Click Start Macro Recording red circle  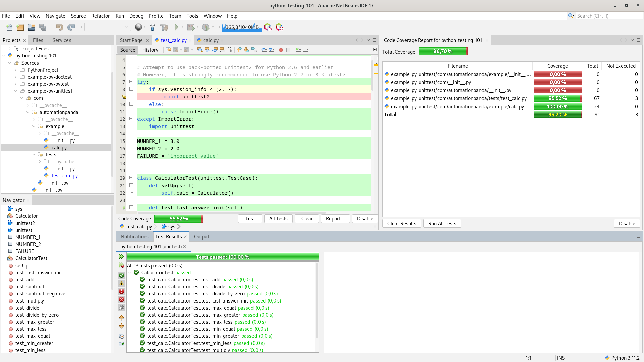[281, 50]
